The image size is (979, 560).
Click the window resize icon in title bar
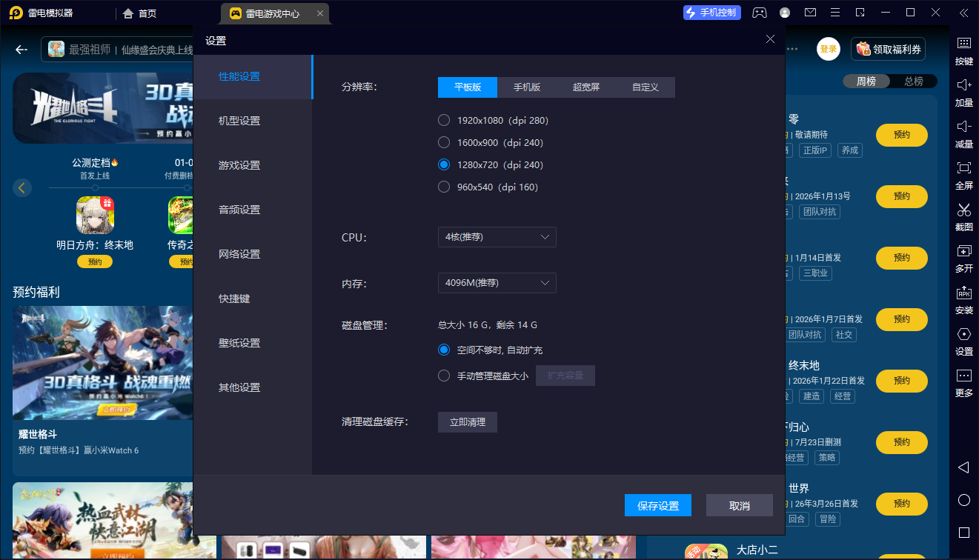pos(860,13)
